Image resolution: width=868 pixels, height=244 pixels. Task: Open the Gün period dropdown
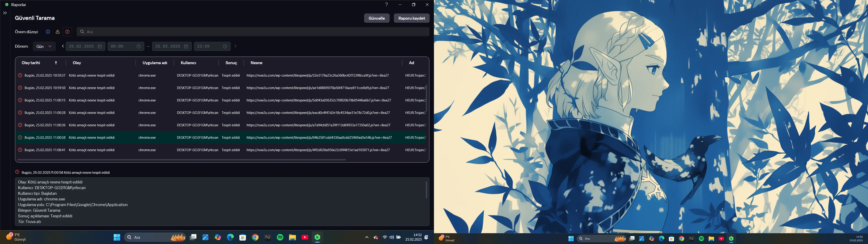tap(44, 46)
